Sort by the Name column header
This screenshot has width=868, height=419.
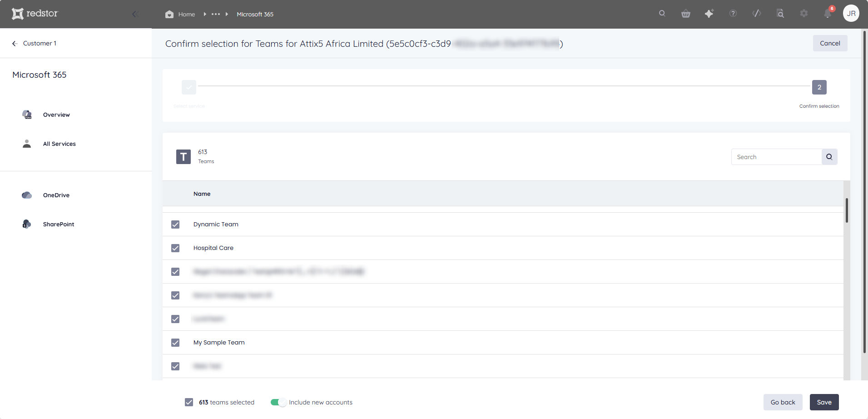202,194
